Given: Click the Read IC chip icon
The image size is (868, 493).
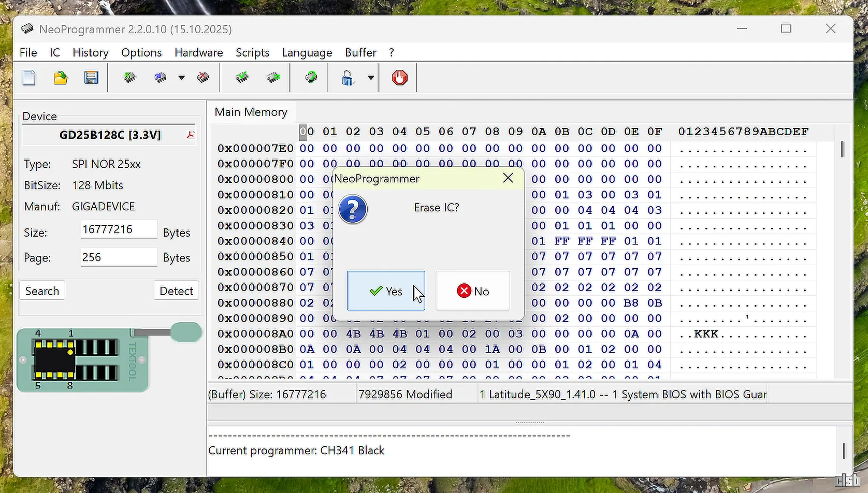Looking at the screenshot, I should click(129, 78).
